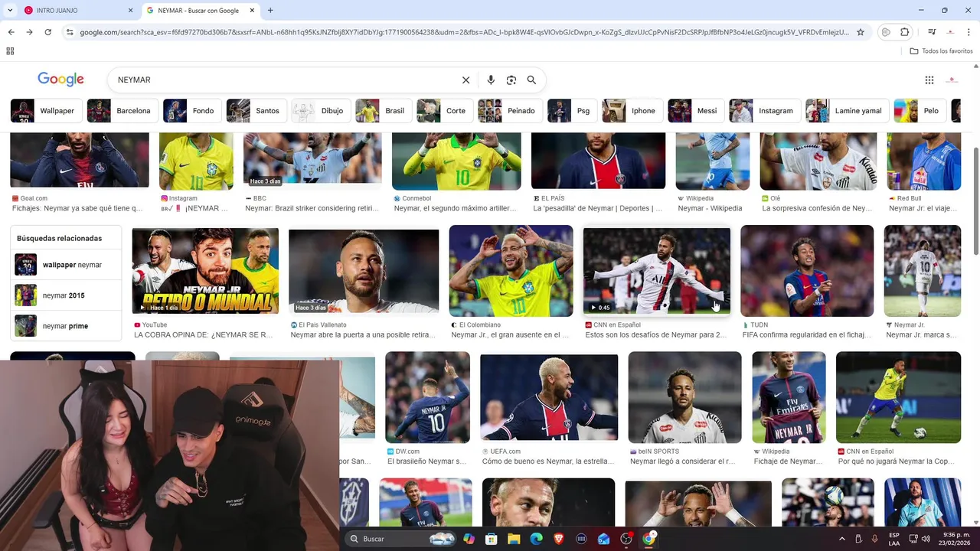The height and width of the screenshot is (551, 980).
Task: Open site information icon in address bar
Action: [x=70, y=32]
